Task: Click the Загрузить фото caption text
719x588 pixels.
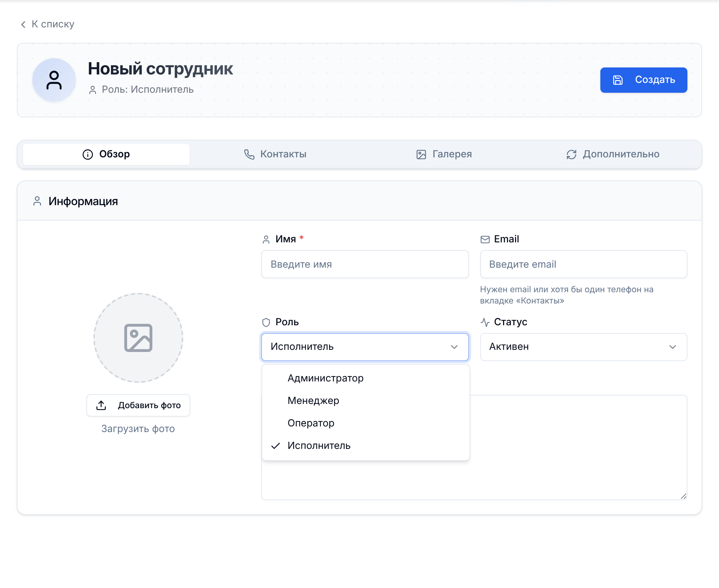Action: [x=138, y=429]
